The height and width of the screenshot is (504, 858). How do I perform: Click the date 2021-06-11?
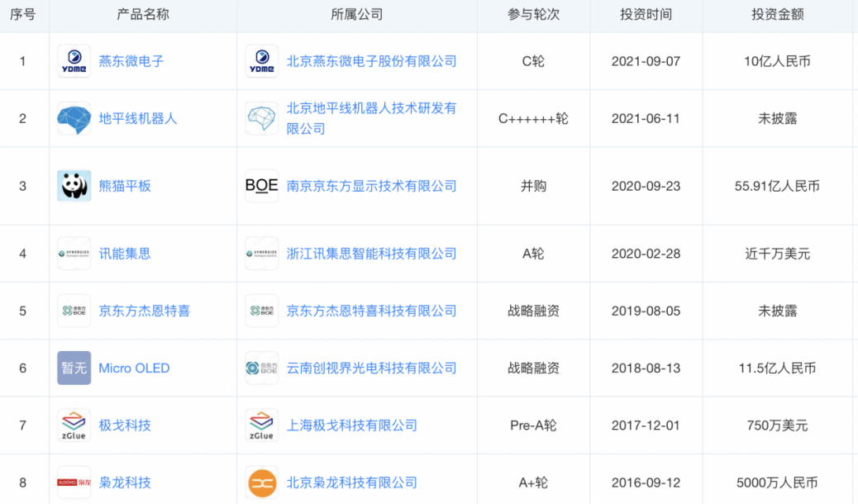coord(646,118)
